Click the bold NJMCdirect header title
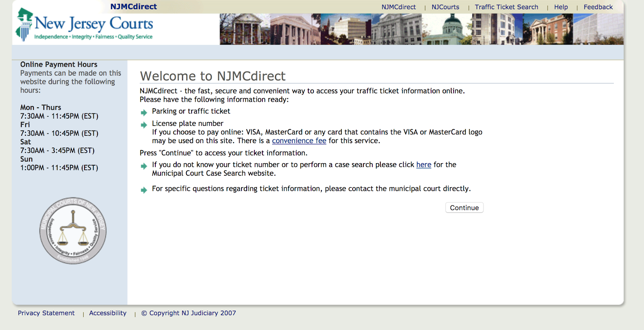 click(134, 6)
